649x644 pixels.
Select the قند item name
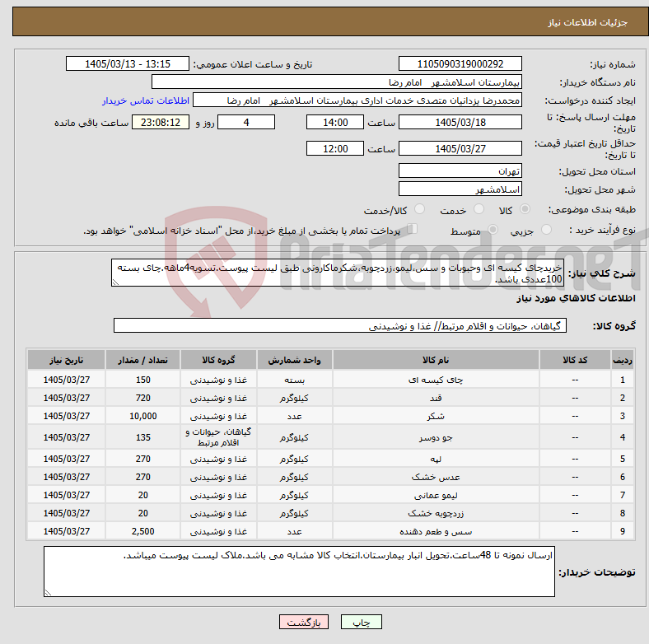436,398
